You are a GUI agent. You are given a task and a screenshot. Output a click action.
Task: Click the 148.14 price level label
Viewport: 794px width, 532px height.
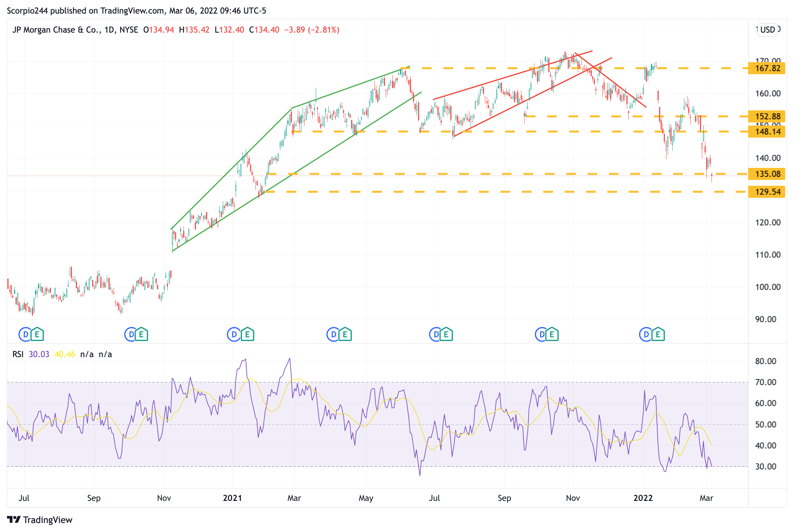pos(767,132)
